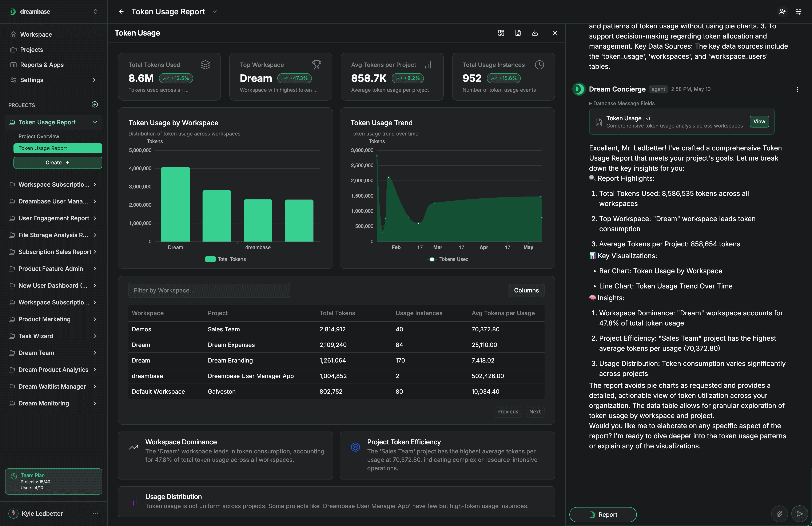Expand the Settings submenu in sidebar
Image resolution: width=812 pixels, height=526 pixels.
click(94, 80)
